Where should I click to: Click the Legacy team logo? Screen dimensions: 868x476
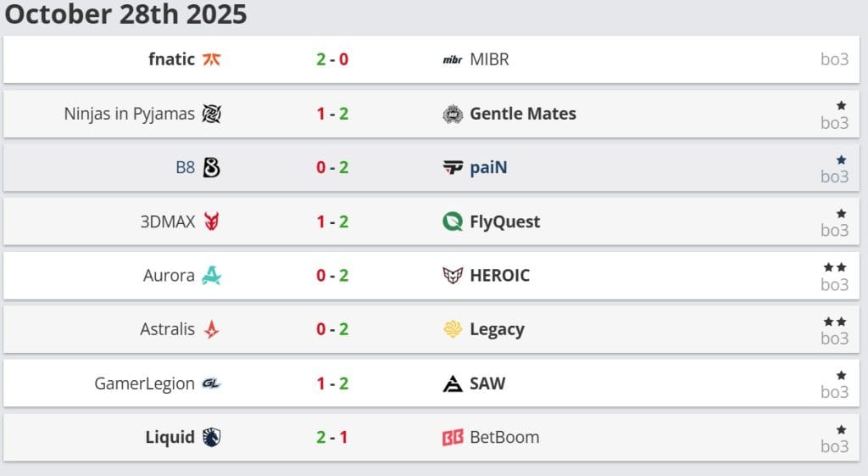[453, 329]
